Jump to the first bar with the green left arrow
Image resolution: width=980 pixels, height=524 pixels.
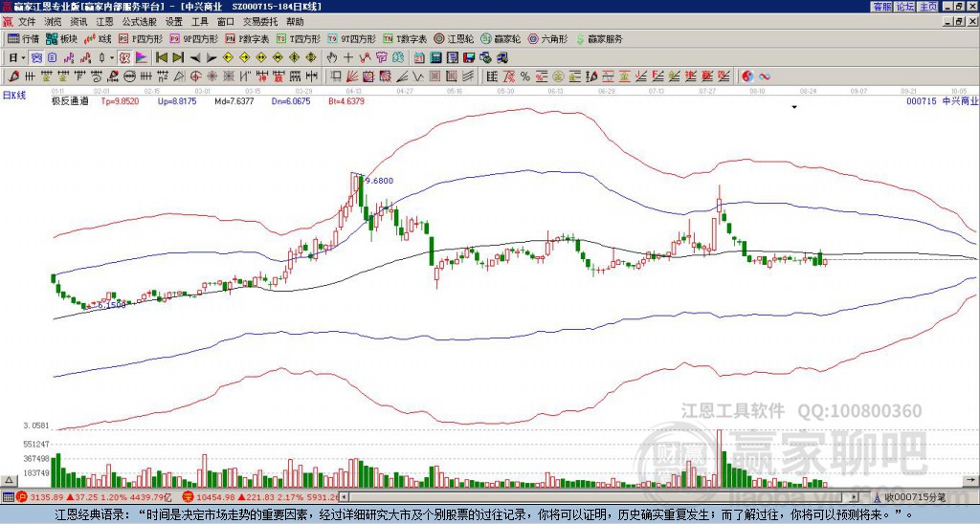point(161,58)
